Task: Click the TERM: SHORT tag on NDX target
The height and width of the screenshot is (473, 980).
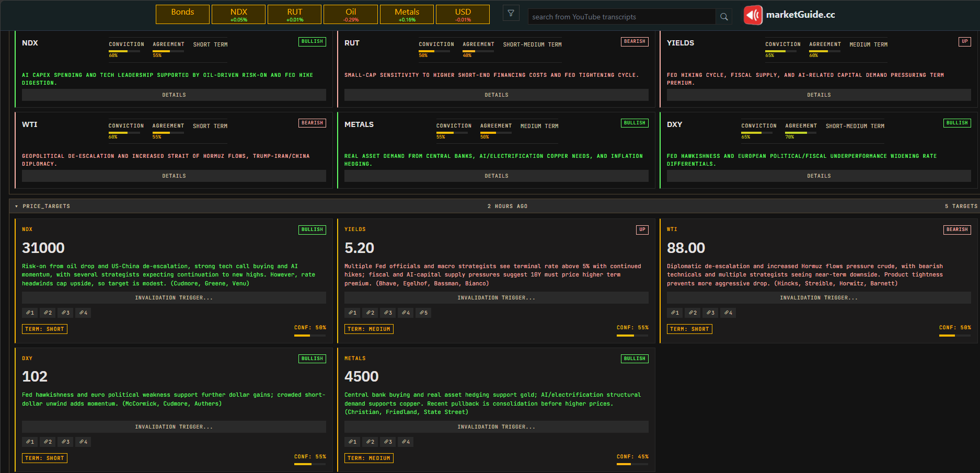Action: [x=44, y=329]
